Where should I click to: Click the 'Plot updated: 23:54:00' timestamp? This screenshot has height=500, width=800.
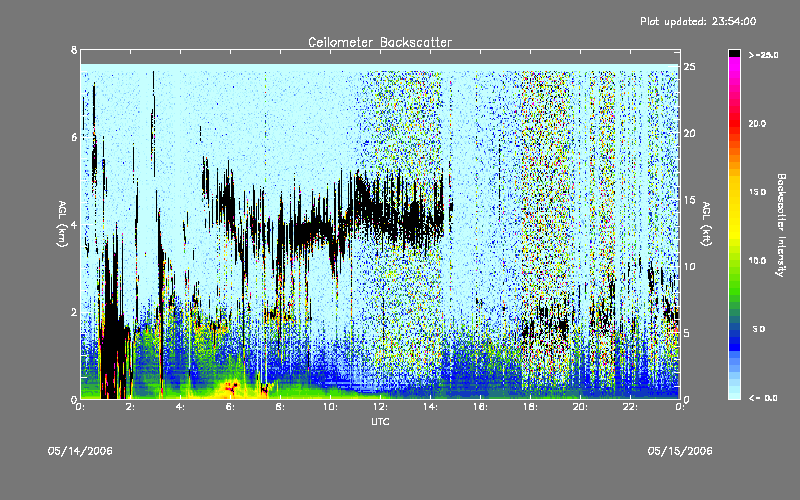click(x=698, y=21)
